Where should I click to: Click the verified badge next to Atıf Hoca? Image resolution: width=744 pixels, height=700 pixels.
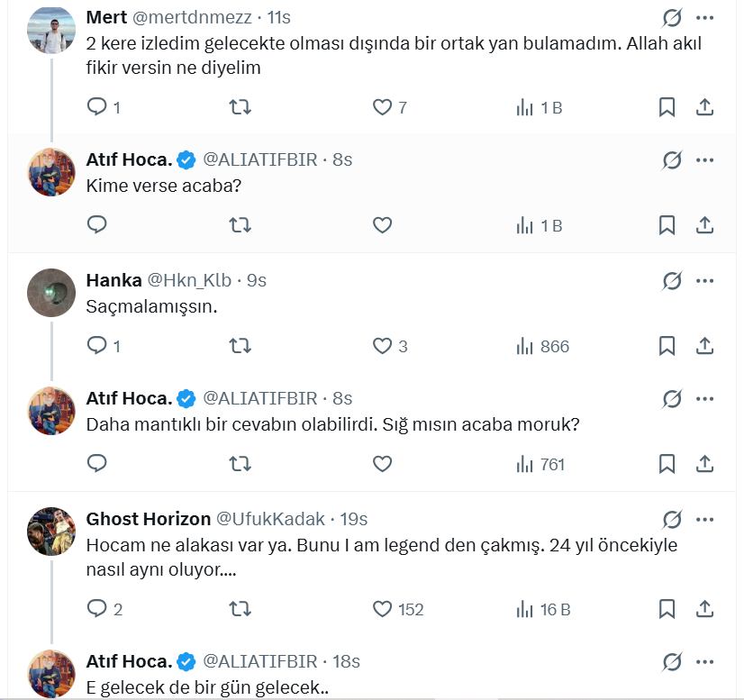[186, 159]
